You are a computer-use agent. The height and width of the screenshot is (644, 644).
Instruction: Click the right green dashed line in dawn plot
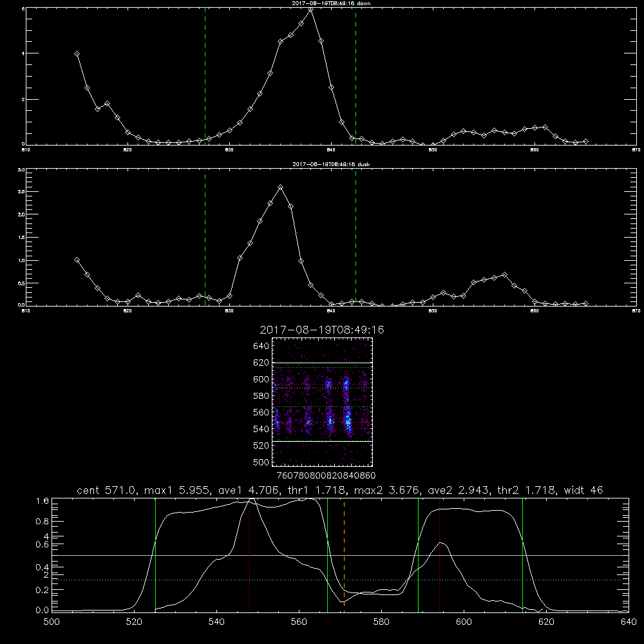(355, 76)
